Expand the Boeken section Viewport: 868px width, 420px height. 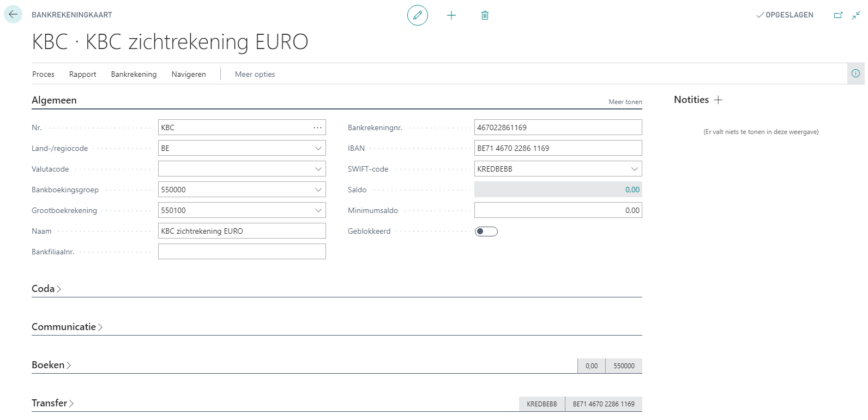[x=51, y=365]
